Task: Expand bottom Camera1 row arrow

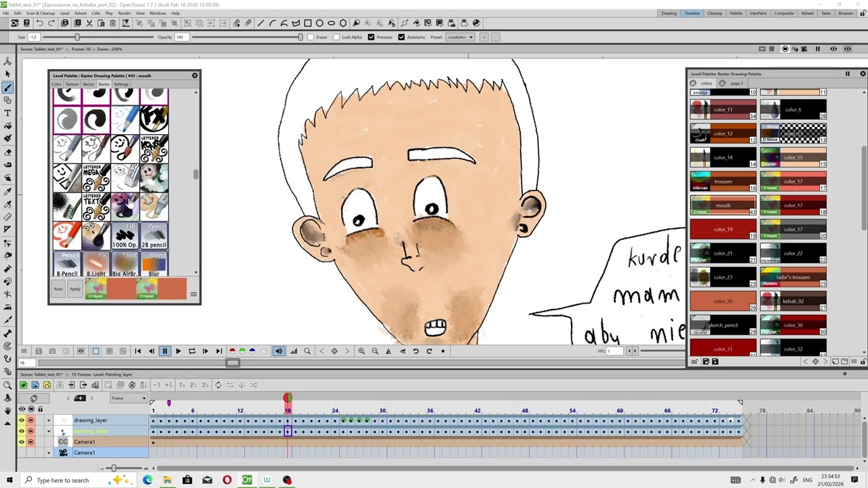Action: [48, 453]
